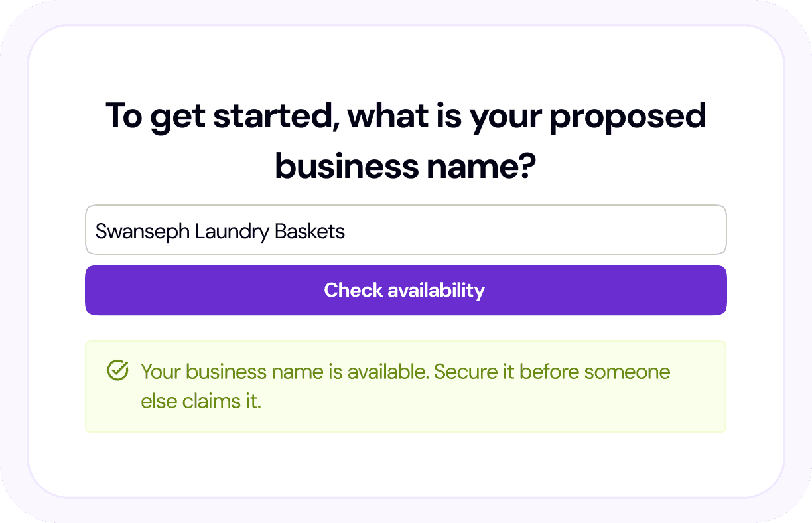The height and width of the screenshot is (523, 812).
Task: Click left edge of the purple availability button
Action: [x=96, y=290]
